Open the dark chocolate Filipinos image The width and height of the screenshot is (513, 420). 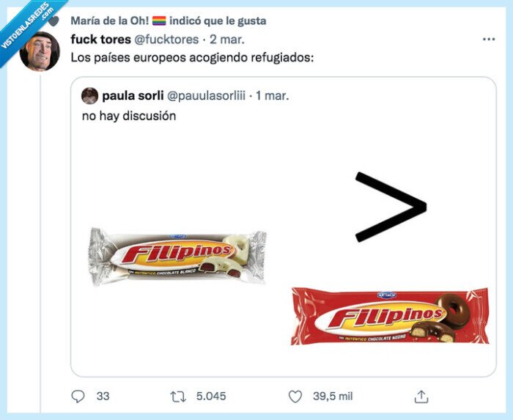(390, 316)
